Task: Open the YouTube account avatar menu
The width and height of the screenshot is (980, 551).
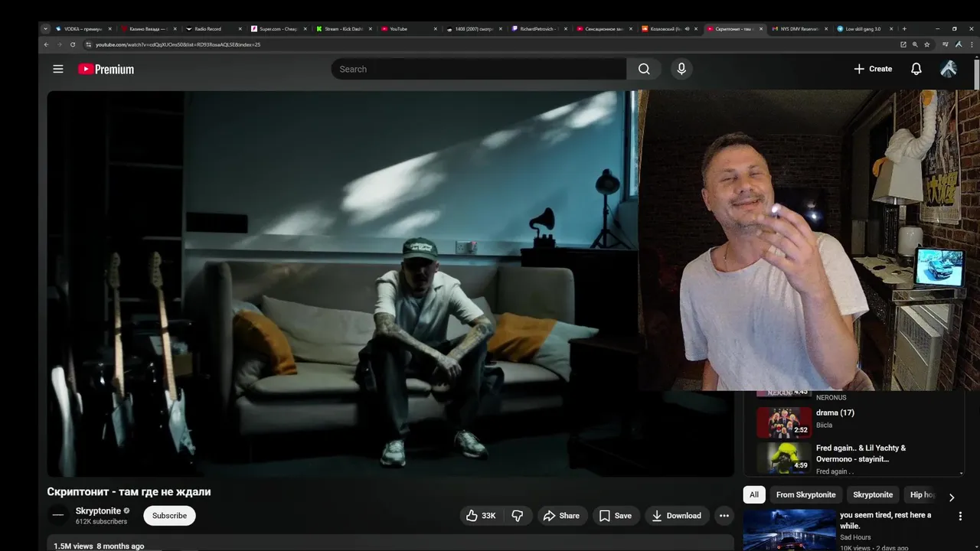Action: (949, 69)
